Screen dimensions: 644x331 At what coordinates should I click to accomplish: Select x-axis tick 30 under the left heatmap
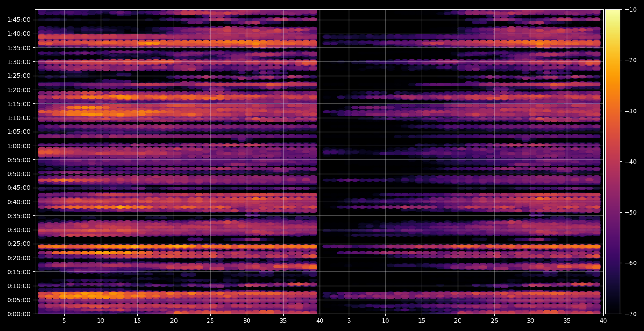pos(247,321)
